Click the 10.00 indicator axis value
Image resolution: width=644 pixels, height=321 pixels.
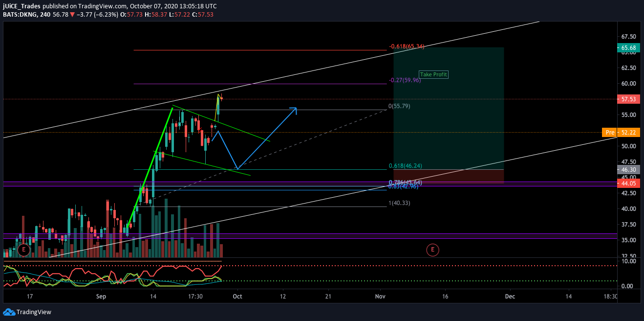(628, 261)
